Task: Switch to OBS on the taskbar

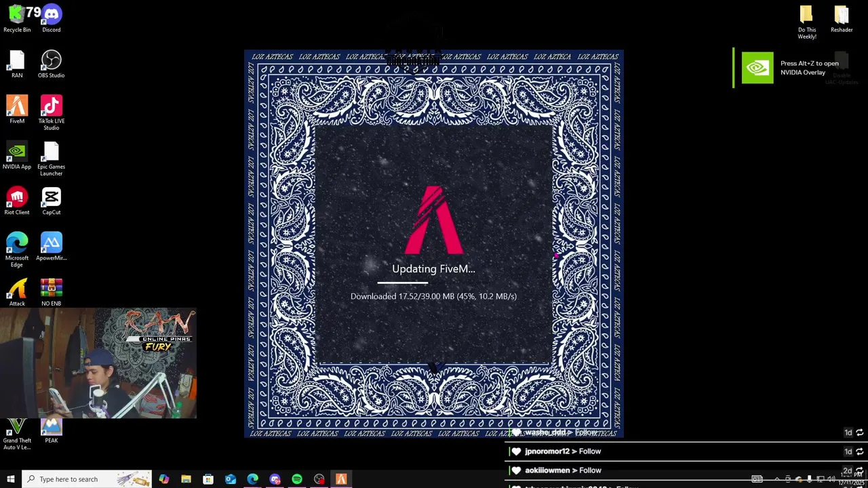Action: [319, 479]
